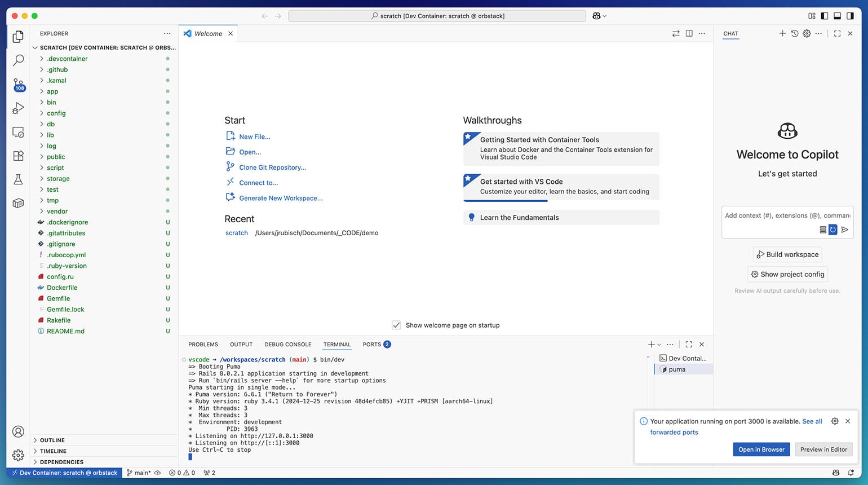
Task: Click the split editor right icon
Action: pos(689,34)
